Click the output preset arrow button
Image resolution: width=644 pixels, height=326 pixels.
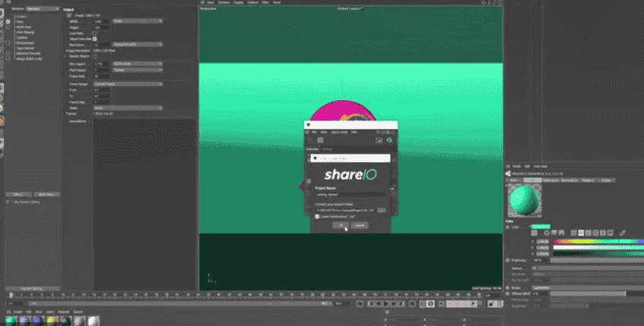click(69, 15)
